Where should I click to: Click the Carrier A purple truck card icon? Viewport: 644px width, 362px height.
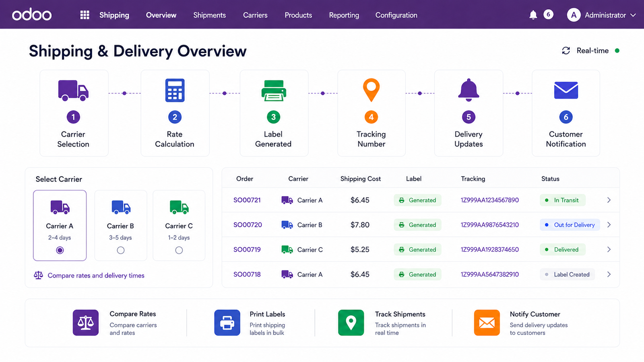60,207
